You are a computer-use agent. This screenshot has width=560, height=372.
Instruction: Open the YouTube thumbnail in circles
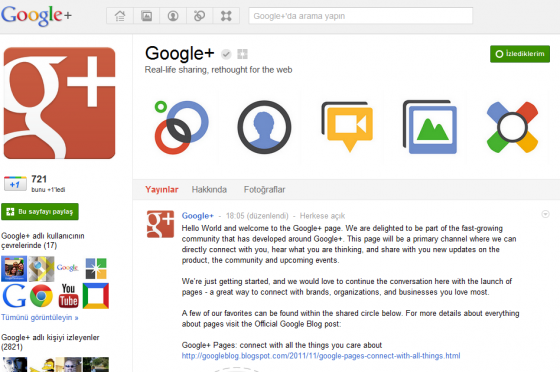(68, 296)
